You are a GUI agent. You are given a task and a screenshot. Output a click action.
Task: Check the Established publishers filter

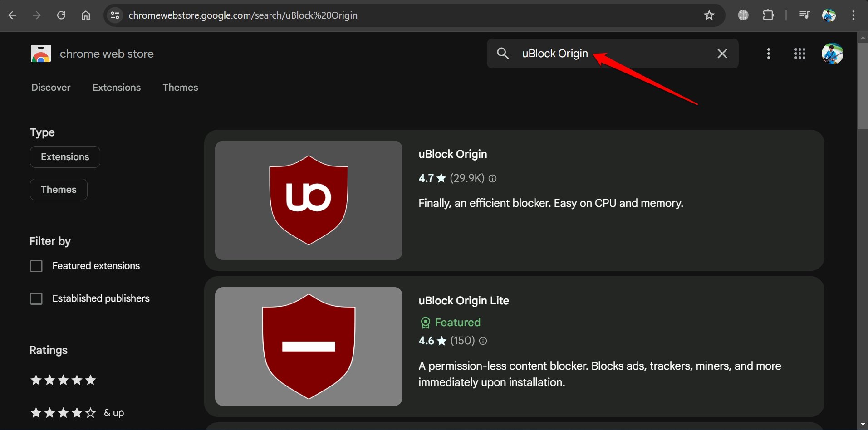pyautogui.click(x=36, y=298)
